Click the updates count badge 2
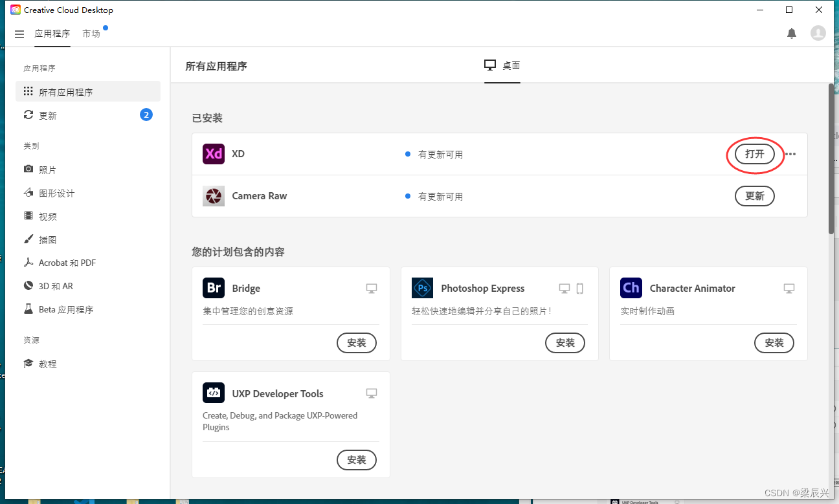The height and width of the screenshot is (504, 839). click(146, 115)
